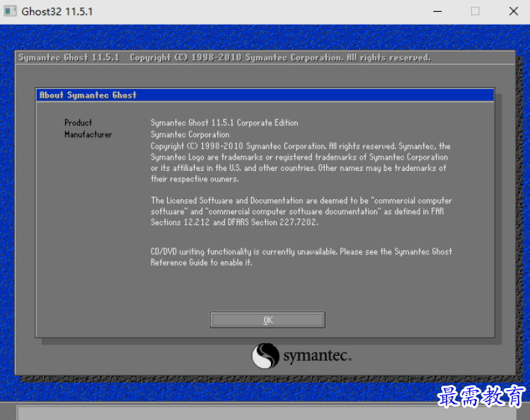
Task: Click the CD/DVD writing functionality notice
Action: (x=301, y=257)
